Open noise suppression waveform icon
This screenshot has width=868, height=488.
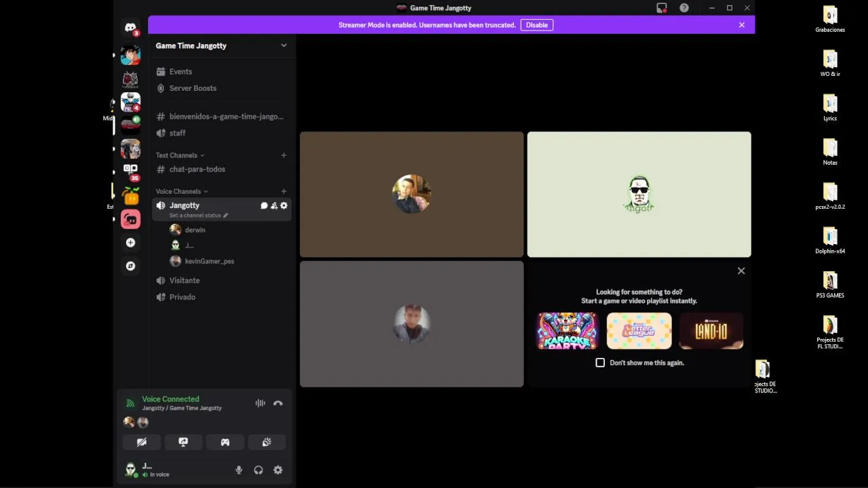(x=260, y=403)
